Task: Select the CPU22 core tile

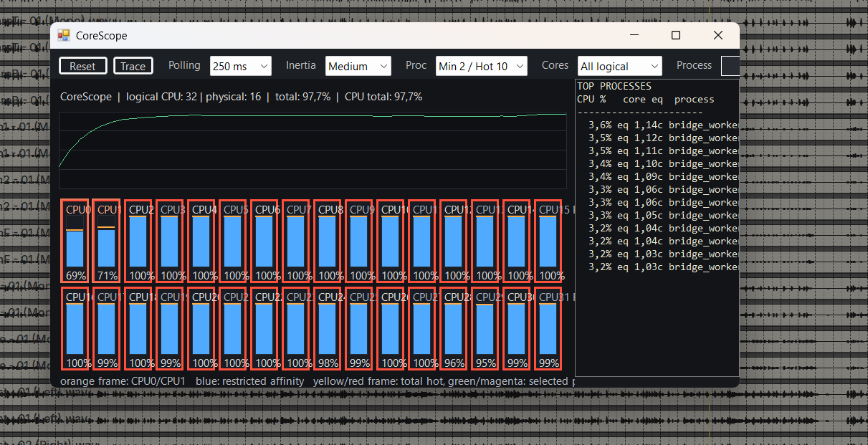Action: [x=264, y=328]
